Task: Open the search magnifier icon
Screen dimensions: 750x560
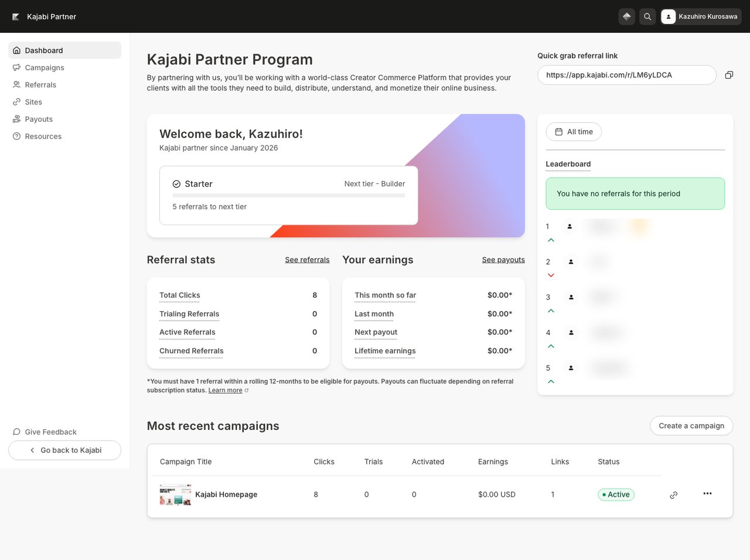Action: 647,16
